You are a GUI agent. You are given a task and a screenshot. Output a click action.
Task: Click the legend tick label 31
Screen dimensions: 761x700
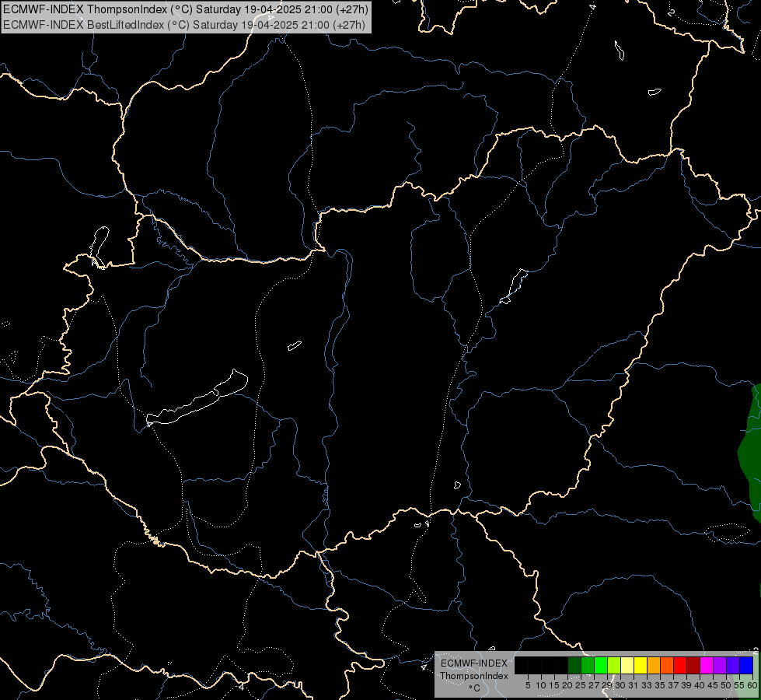point(634,685)
